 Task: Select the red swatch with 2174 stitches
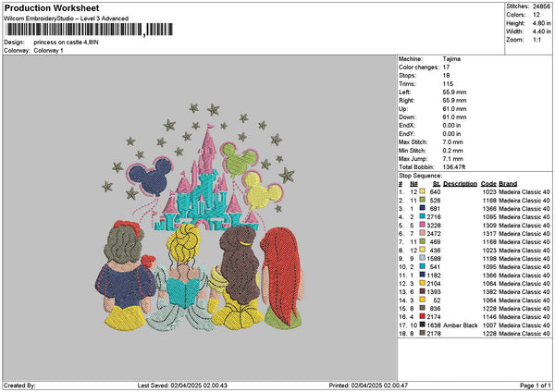tap(423, 316)
